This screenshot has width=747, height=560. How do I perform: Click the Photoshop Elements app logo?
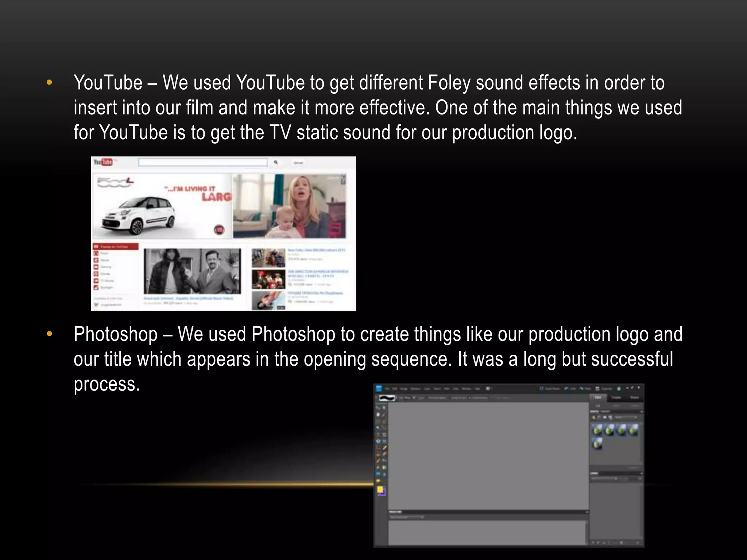click(x=379, y=389)
